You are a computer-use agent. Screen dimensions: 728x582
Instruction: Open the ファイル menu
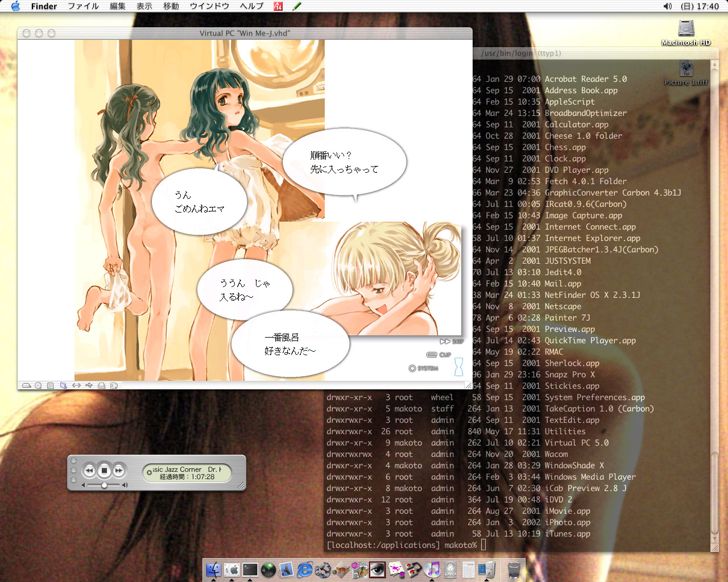[x=83, y=6]
